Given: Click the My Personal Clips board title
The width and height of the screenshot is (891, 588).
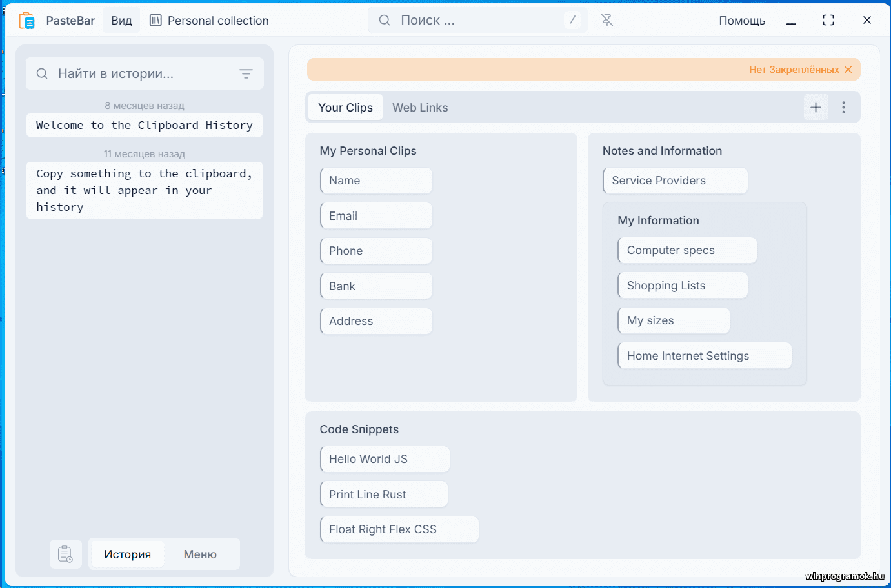Looking at the screenshot, I should pos(368,151).
